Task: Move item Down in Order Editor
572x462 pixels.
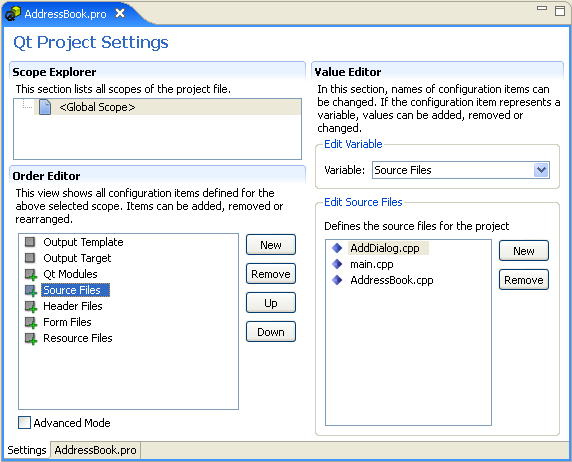Action: point(271,332)
